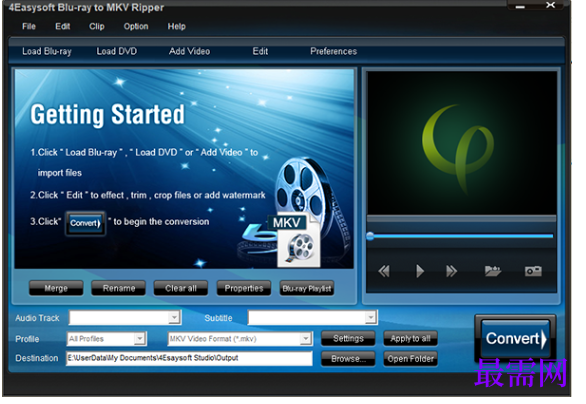The height and width of the screenshot is (404, 586).
Task: Click the Edit toolbar button
Action: click(260, 51)
